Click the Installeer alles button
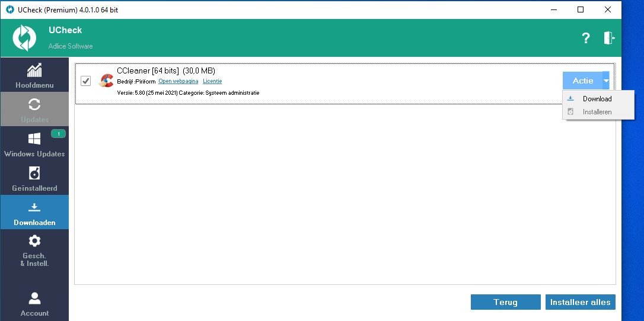The image size is (644, 321). tap(581, 302)
